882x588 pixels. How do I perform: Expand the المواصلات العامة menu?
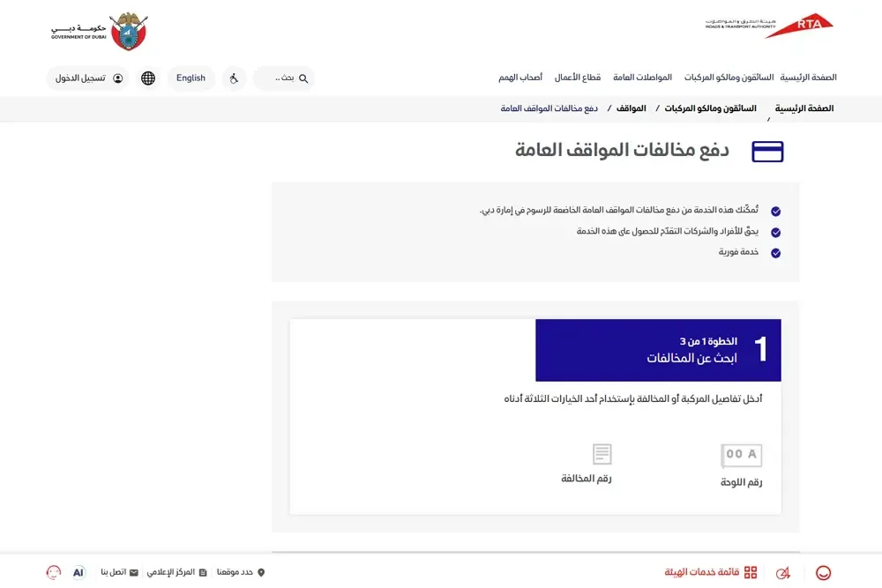pos(642,77)
